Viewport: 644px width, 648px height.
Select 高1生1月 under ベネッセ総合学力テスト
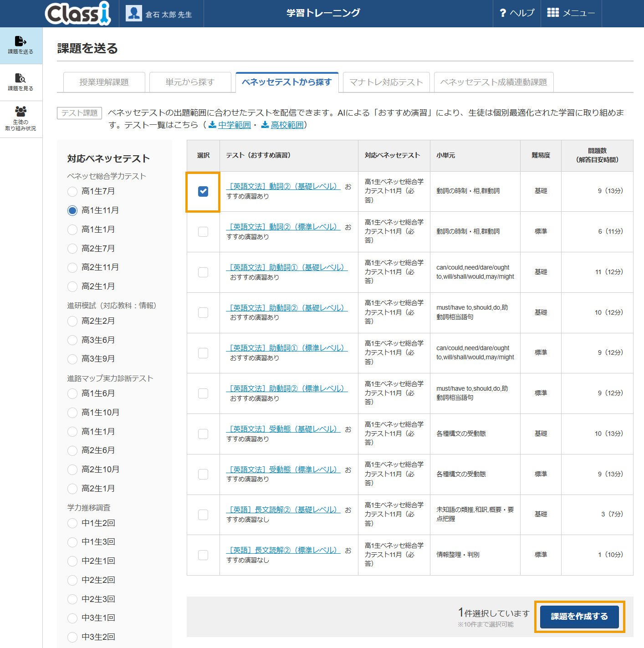coord(72,230)
